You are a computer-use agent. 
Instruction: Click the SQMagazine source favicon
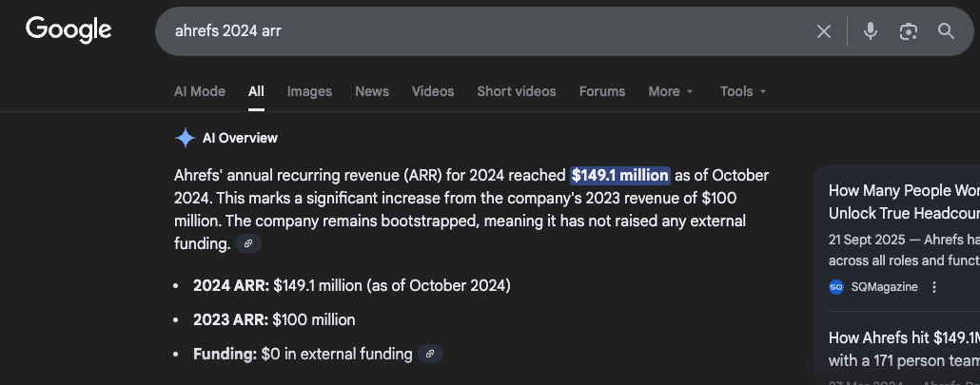tap(835, 287)
